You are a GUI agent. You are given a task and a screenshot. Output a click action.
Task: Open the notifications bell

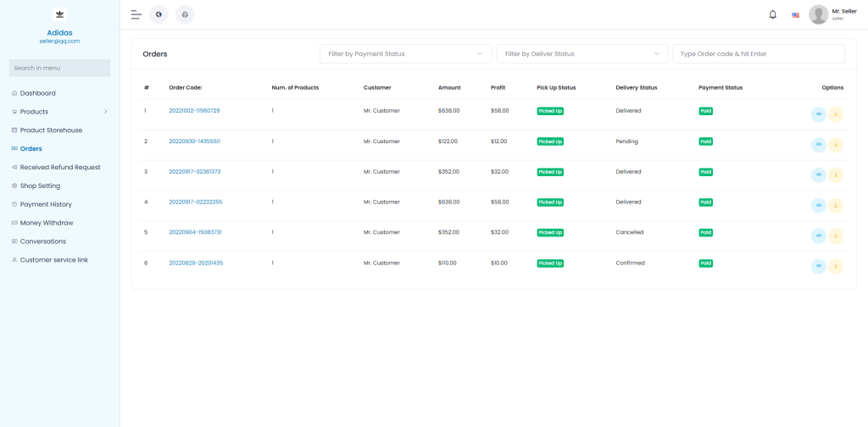point(772,14)
